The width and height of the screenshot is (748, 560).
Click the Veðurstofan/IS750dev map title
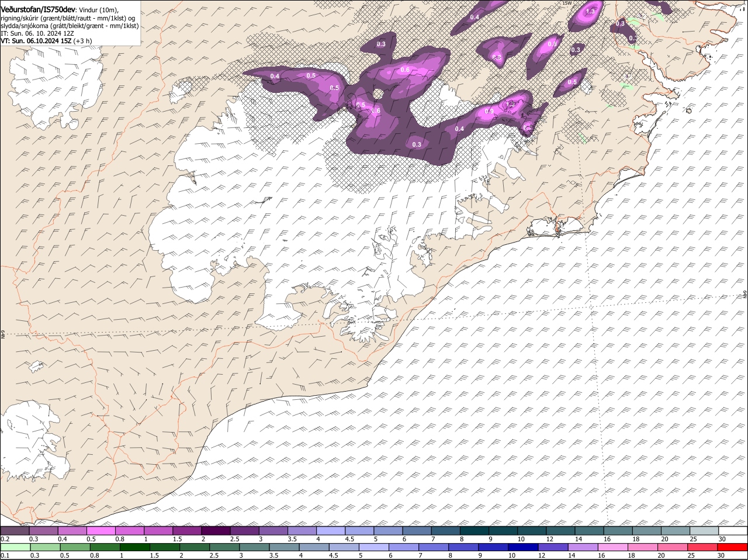[x=37, y=9]
